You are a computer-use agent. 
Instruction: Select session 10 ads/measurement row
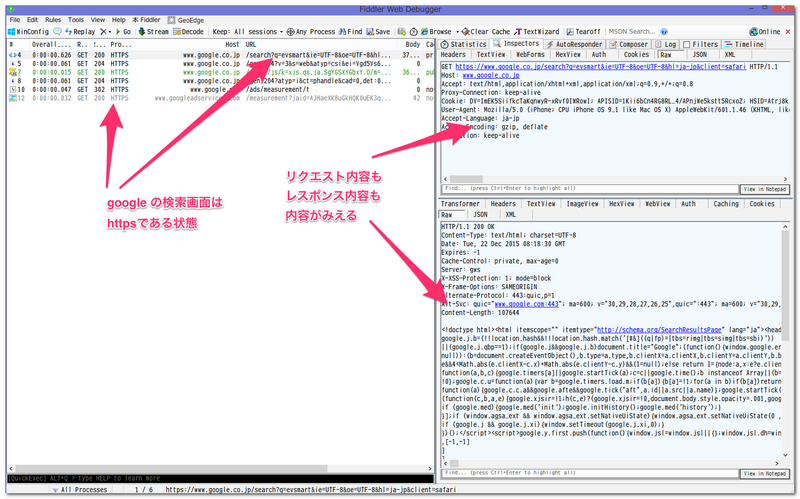[x=220, y=90]
